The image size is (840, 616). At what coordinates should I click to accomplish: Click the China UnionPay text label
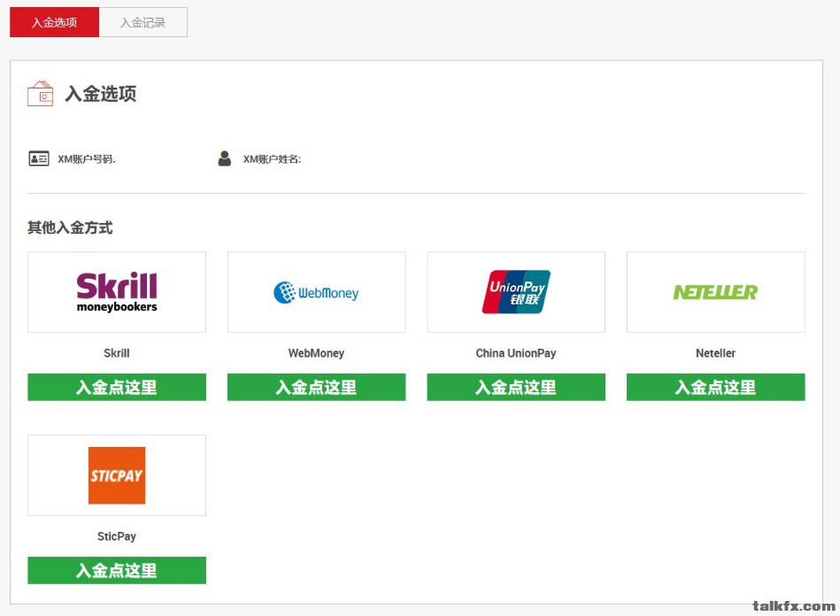pos(516,353)
